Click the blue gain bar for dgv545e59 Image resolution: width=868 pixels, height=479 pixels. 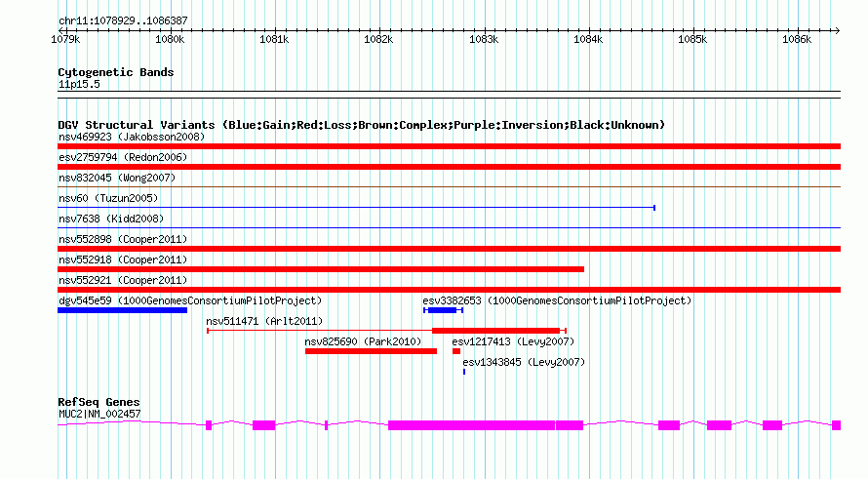[122, 310]
